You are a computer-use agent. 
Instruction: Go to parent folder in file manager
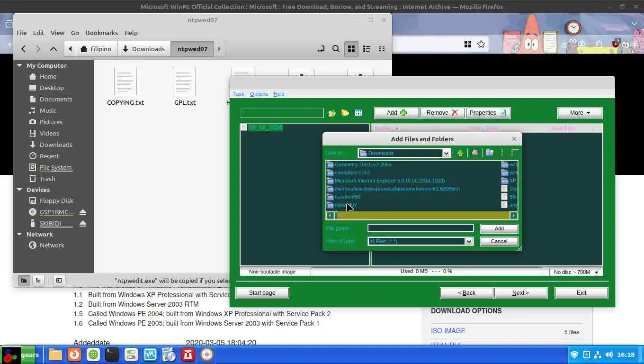tap(54, 49)
